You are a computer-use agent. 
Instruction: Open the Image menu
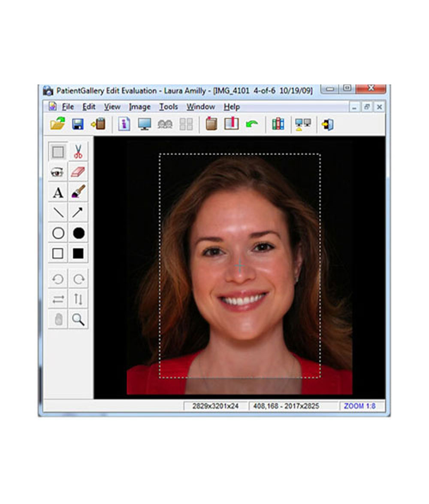pos(139,107)
